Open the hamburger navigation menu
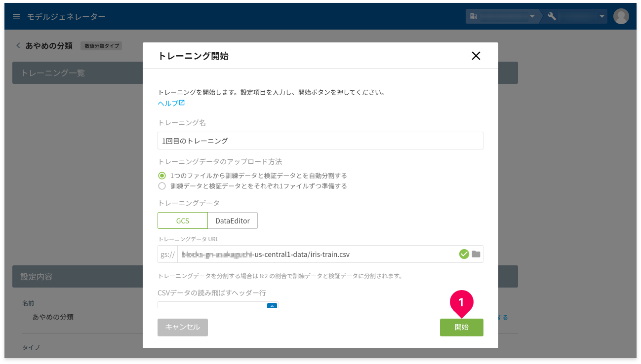641x364 pixels. point(16,16)
